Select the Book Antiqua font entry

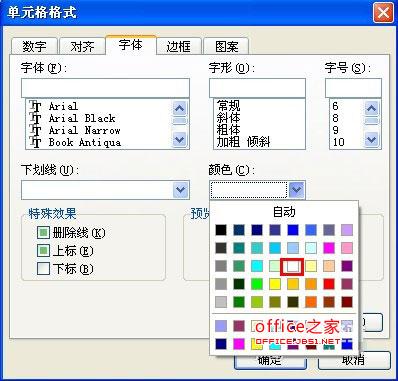84,142
